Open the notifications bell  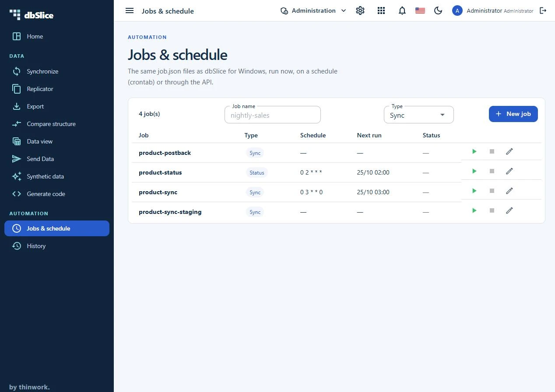(402, 10)
